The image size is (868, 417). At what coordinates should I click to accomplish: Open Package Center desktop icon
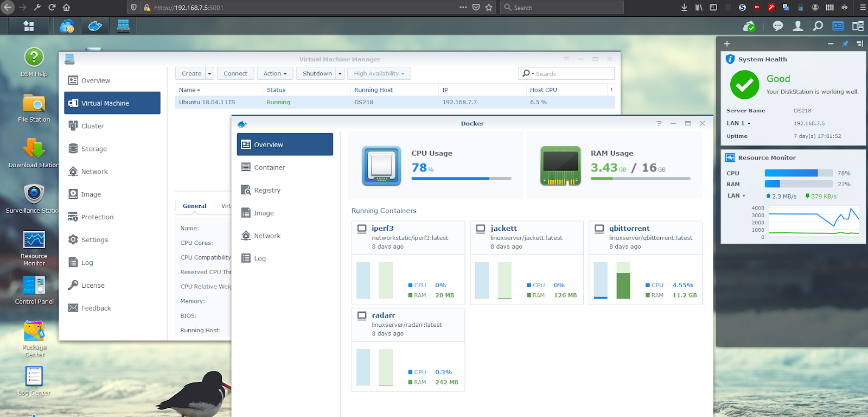click(x=34, y=339)
